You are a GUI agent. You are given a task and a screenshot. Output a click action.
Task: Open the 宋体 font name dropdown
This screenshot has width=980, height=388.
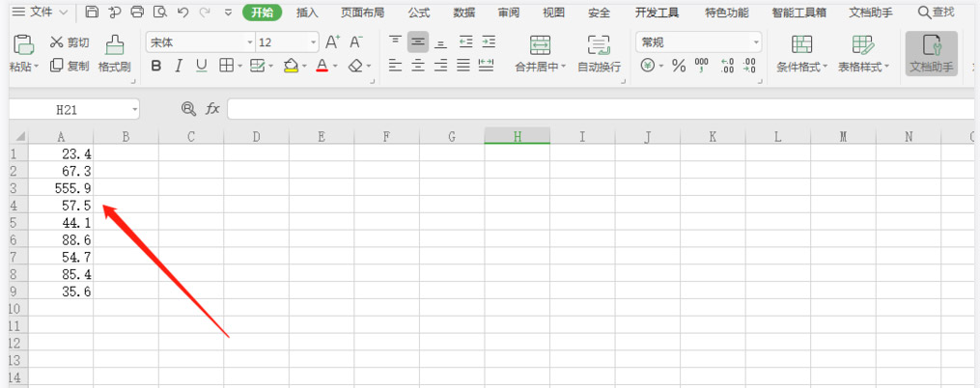[251, 42]
